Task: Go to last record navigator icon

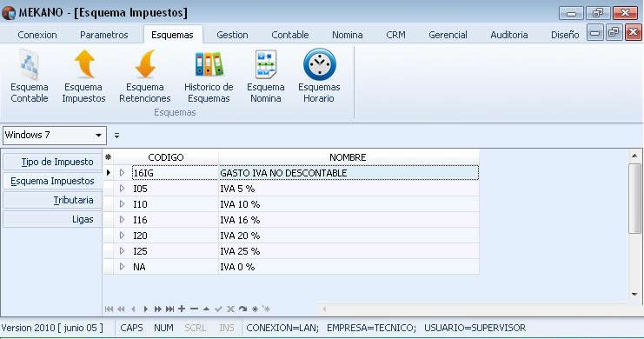Action: (x=169, y=309)
